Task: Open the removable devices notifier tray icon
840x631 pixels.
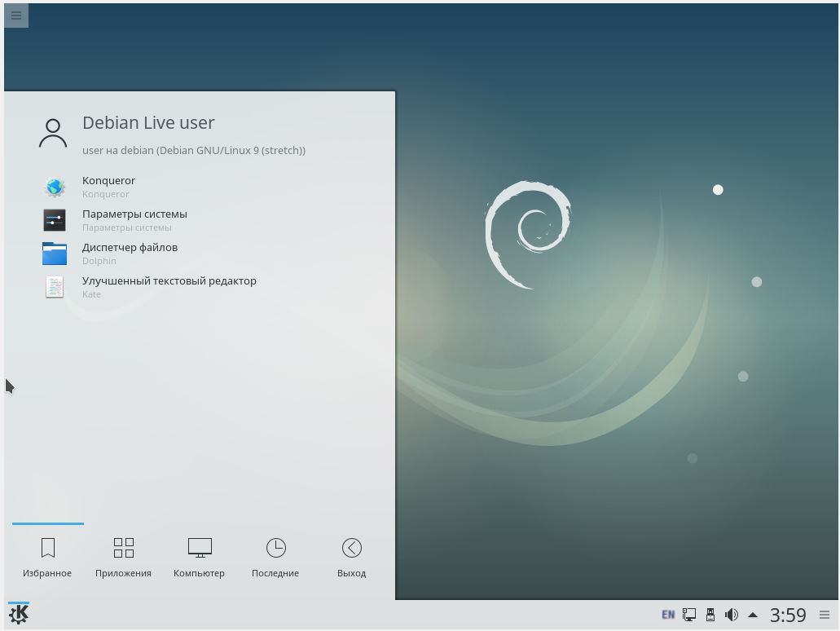Action: pos(710,615)
